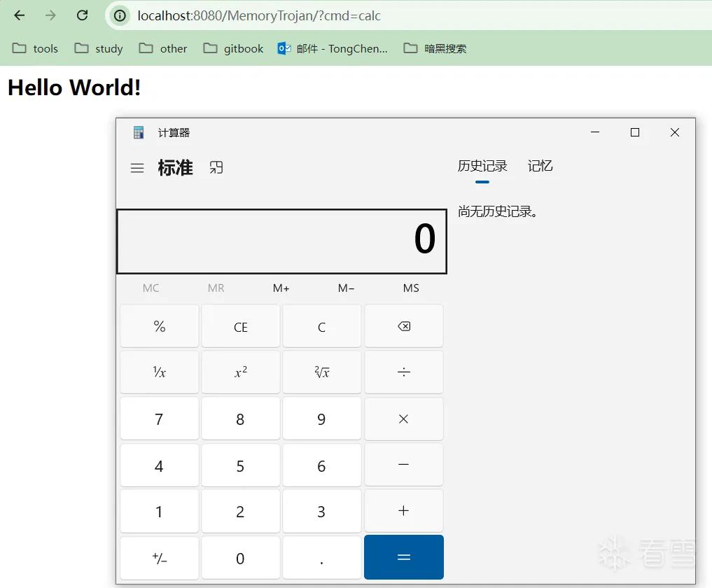
Task: Select the square root function key
Action: coord(322,372)
